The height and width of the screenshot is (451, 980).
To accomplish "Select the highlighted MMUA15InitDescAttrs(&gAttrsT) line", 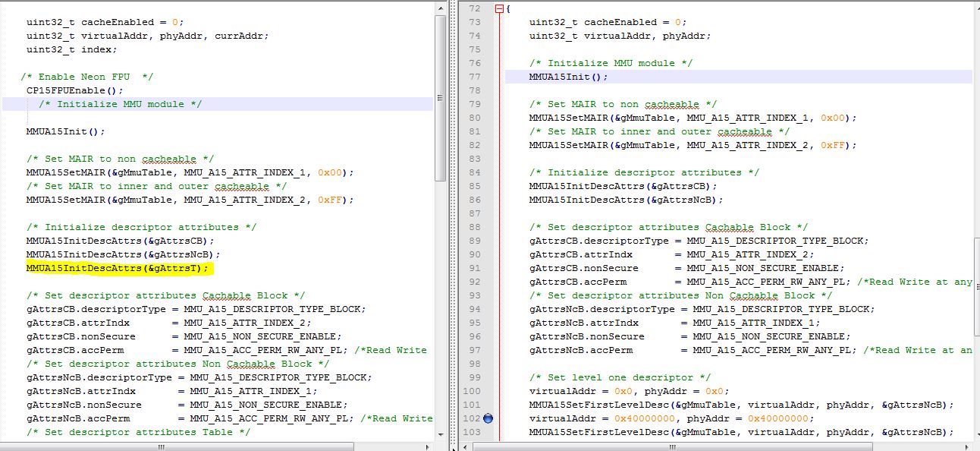I will click(x=118, y=268).
